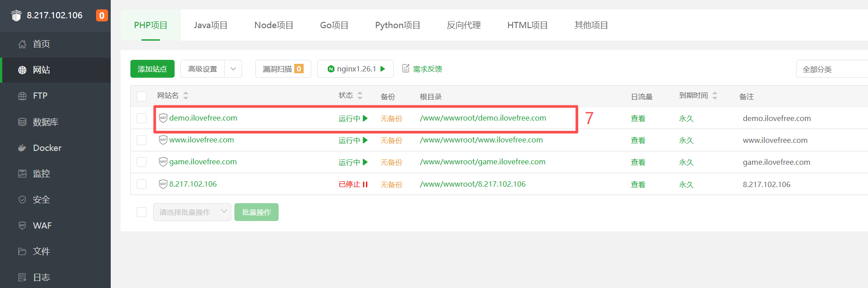Viewport: 868px width, 288px height.
Task: Open the 全部分类 category dropdown
Action: pyautogui.click(x=830, y=69)
